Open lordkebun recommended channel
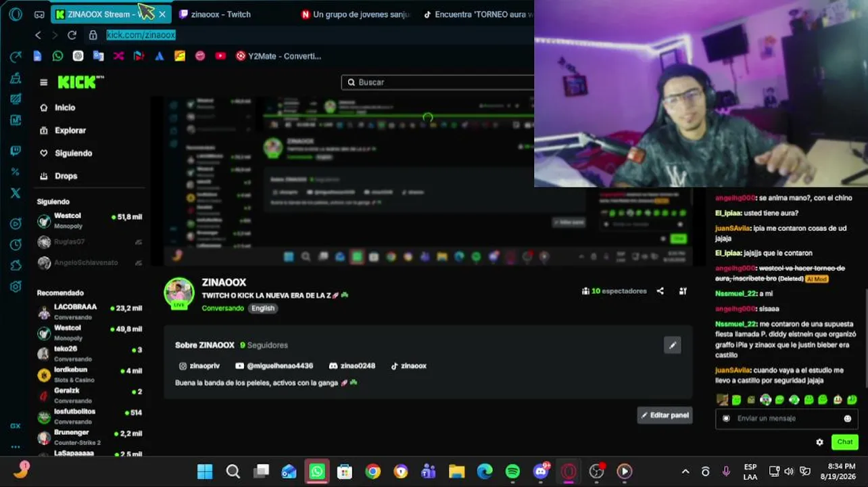 click(x=90, y=375)
